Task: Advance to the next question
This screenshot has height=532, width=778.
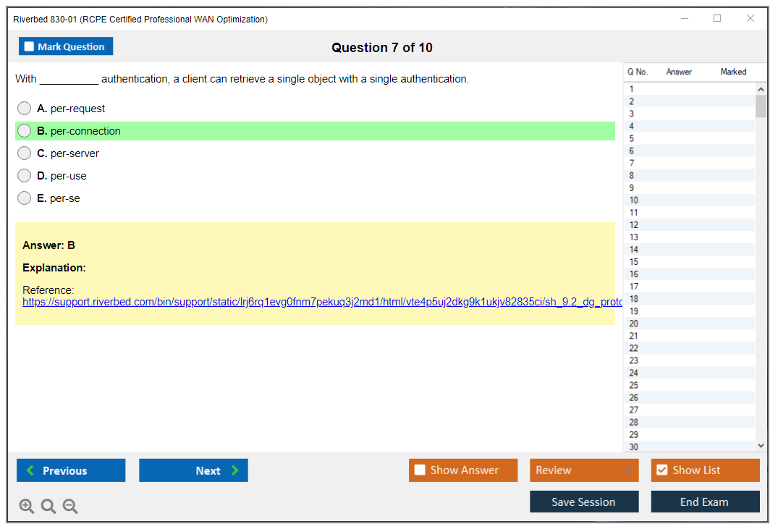Action: point(193,470)
